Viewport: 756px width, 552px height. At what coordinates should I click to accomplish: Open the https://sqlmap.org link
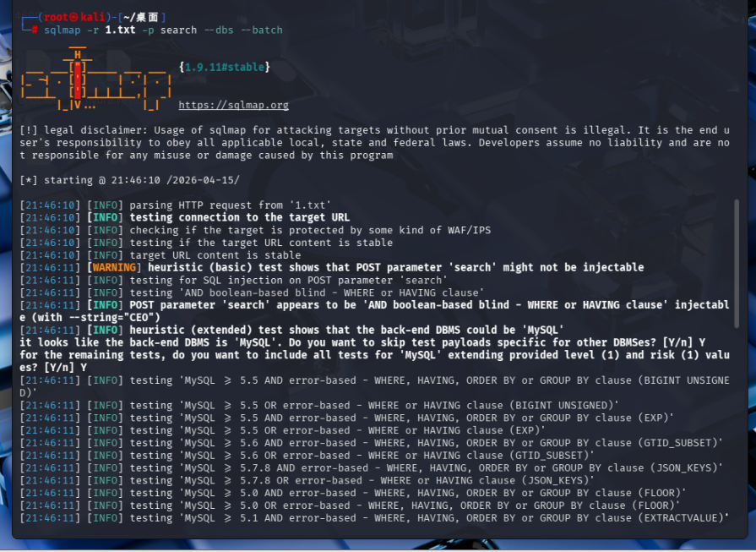(x=233, y=105)
